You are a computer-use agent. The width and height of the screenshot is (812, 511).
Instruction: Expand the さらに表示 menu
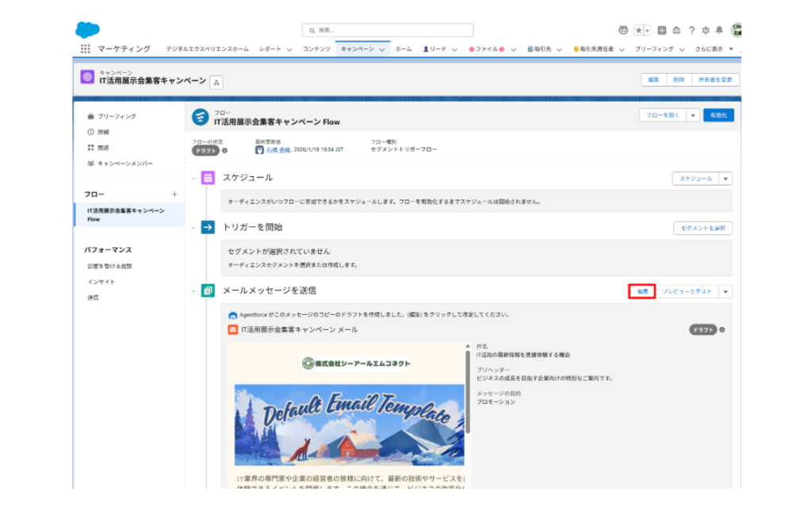click(714, 48)
